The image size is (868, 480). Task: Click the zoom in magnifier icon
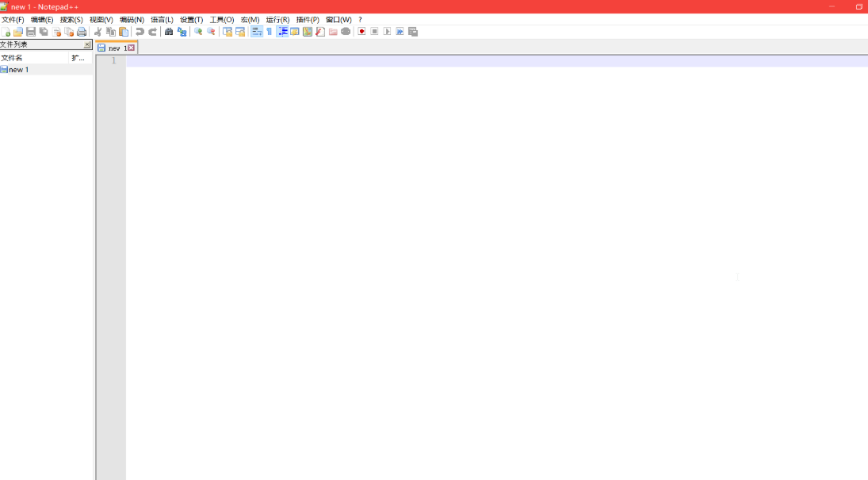pyautogui.click(x=198, y=32)
